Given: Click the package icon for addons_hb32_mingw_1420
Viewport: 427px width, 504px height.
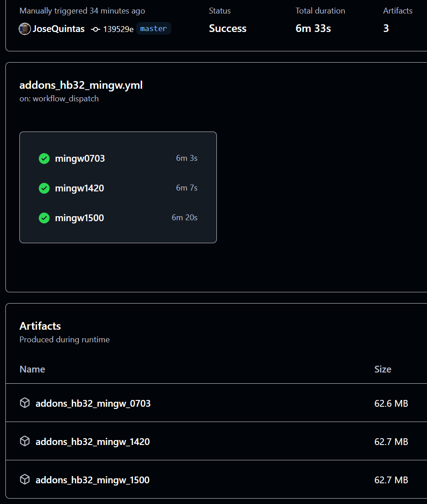Looking at the screenshot, I should 25,441.
